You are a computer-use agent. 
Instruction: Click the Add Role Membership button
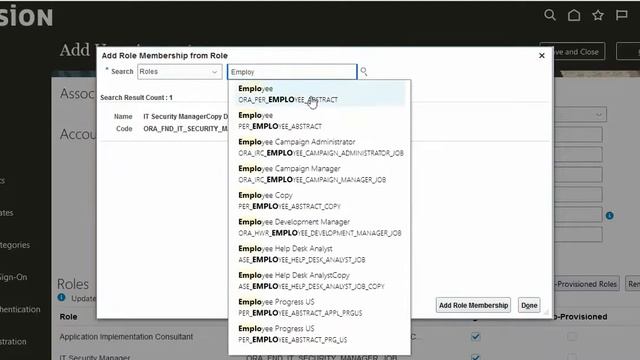click(473, 305)
